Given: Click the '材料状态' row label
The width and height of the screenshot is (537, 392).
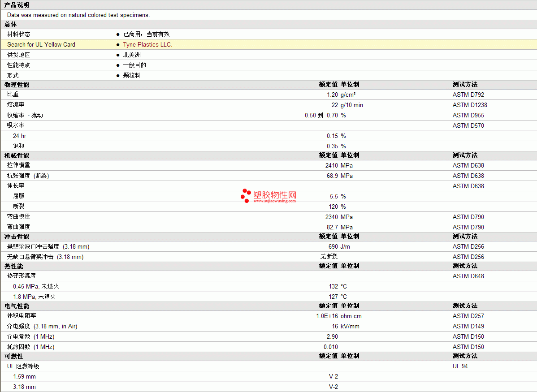Looking at the screenshot, I should (x=18, y=34).
